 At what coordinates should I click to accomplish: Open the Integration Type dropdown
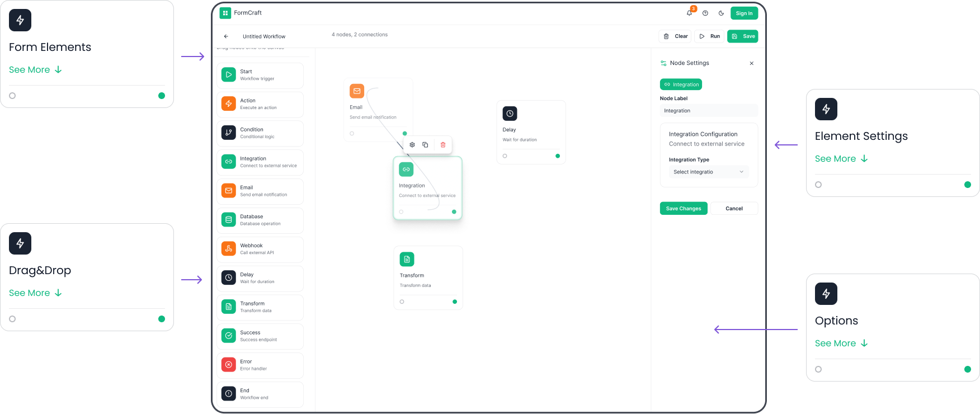click(x=708, y=172)
